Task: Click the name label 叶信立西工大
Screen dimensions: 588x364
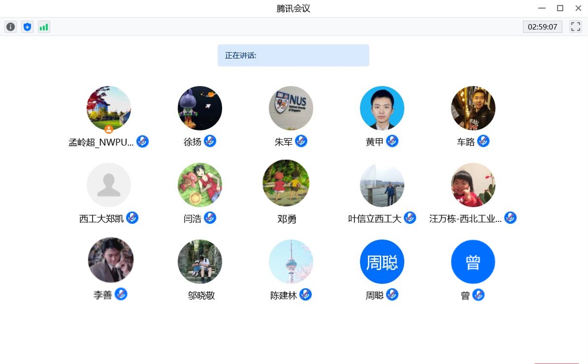Action: click(375, 218)
